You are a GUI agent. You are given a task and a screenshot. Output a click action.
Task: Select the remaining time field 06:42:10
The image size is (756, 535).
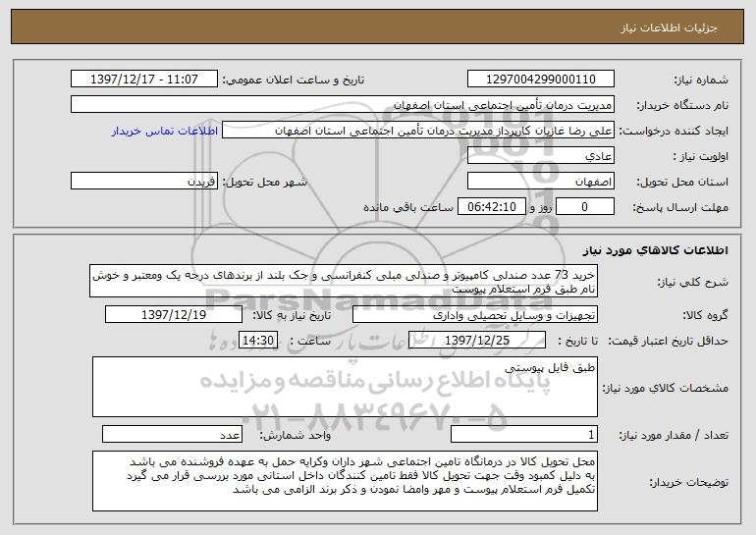coord(491,207)
